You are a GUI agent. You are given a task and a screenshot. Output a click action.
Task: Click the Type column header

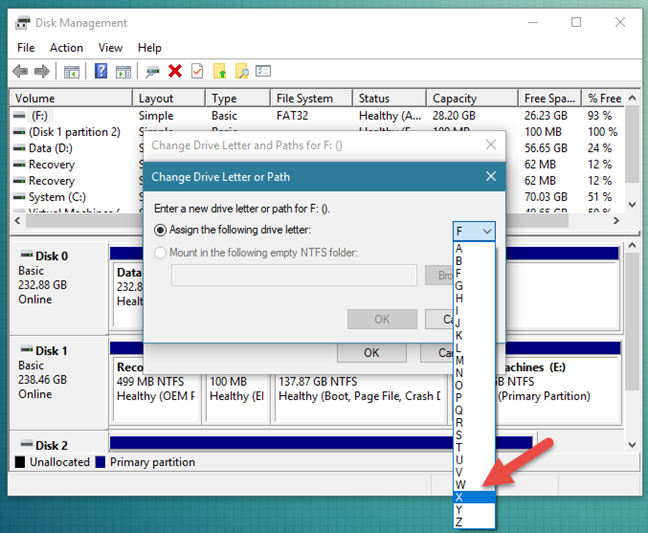click(x=238, y=98)
